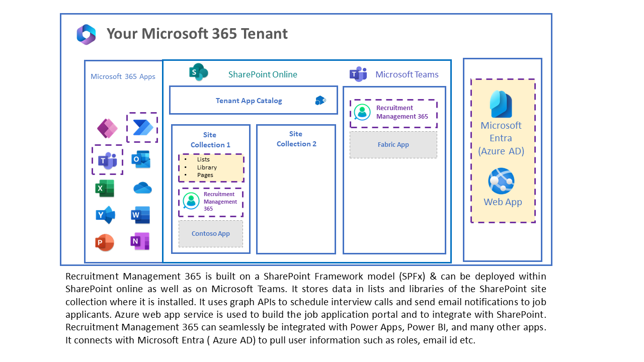
Task: Click the 'Library' bullet item
Action: point(207,167)
